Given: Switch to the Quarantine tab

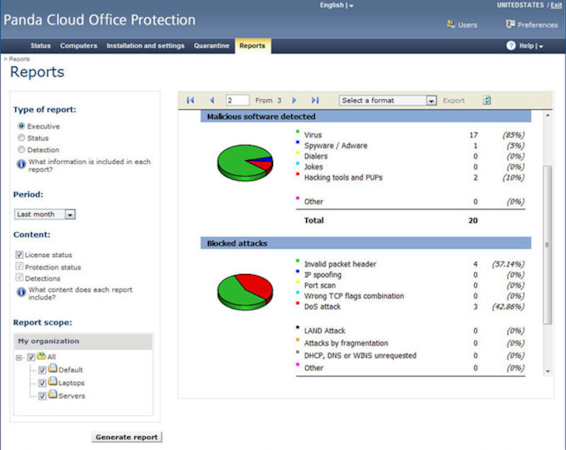Looking at the screenshot, I should coord(212,46).
